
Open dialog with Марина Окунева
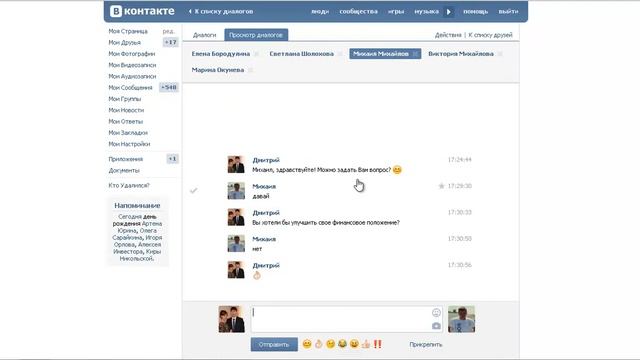218,70
